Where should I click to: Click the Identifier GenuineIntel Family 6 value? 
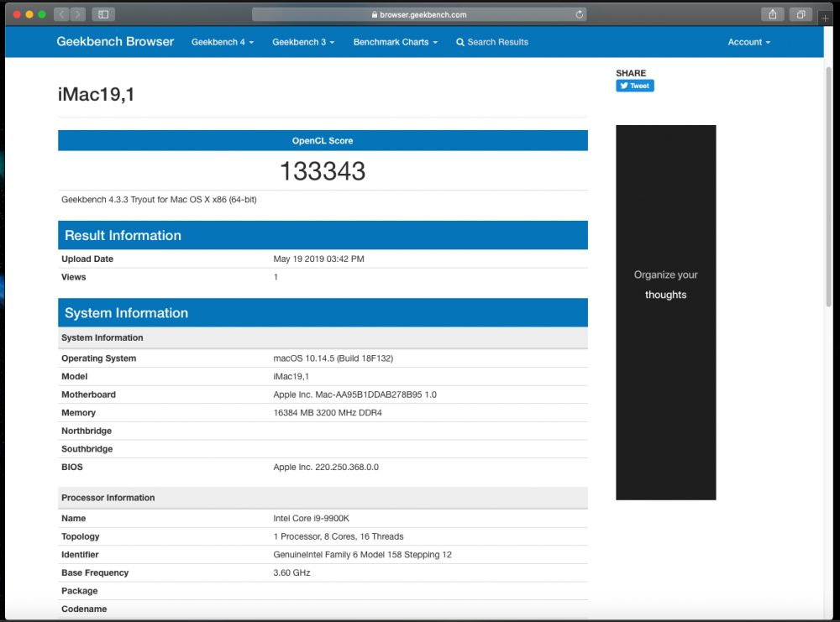(x=362, y=555)
